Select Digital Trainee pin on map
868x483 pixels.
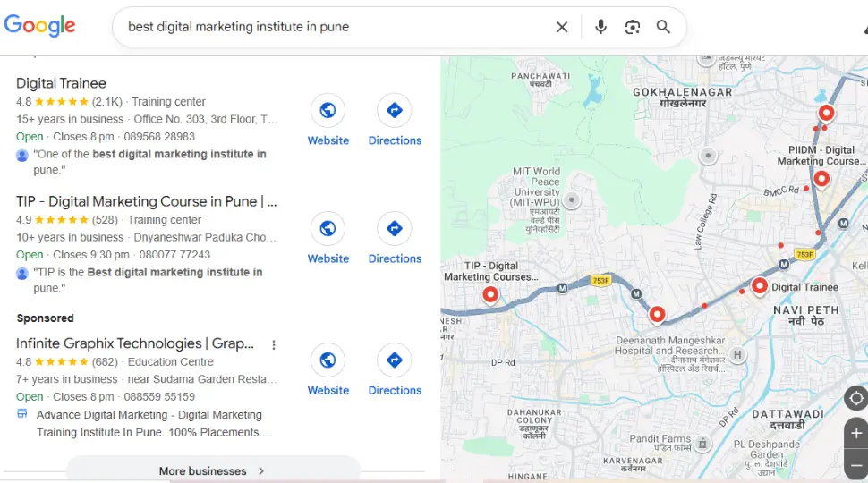click(760, 286)
